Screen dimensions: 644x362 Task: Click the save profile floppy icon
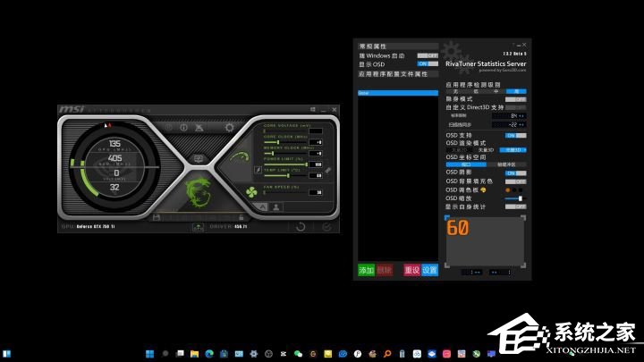[156, 217]
